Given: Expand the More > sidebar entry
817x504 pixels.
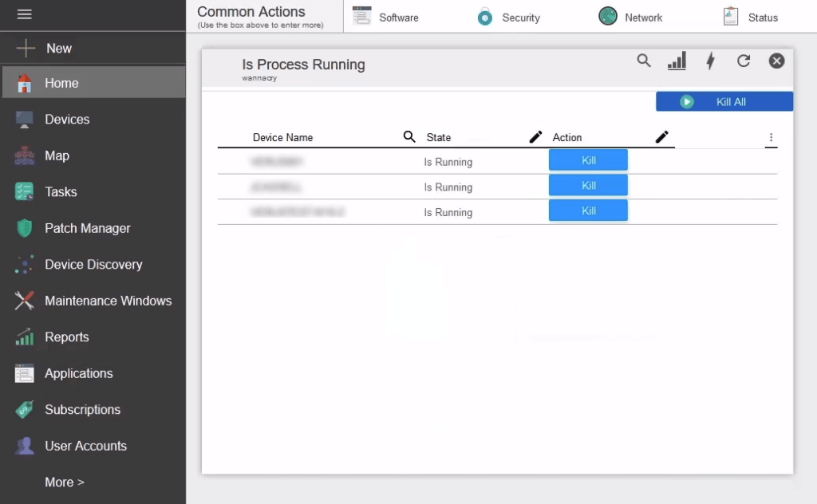Looking at the screenshot, I should (x=65, y=482).
